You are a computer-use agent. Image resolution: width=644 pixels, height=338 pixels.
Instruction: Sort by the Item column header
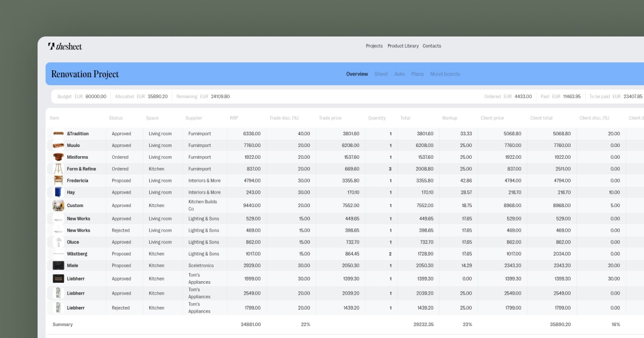coord(54,118)
